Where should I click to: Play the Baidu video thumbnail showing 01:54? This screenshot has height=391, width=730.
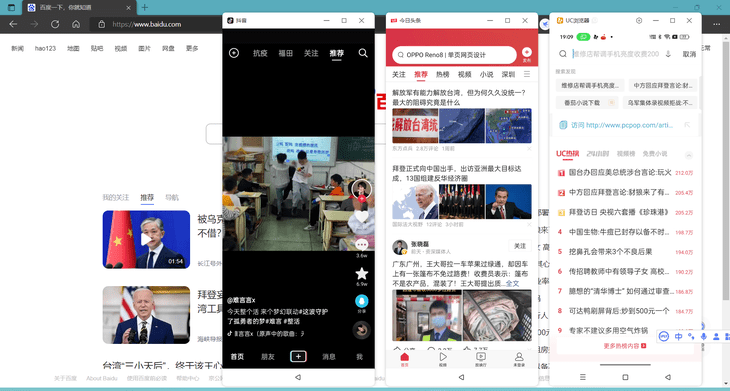[146, 240]
